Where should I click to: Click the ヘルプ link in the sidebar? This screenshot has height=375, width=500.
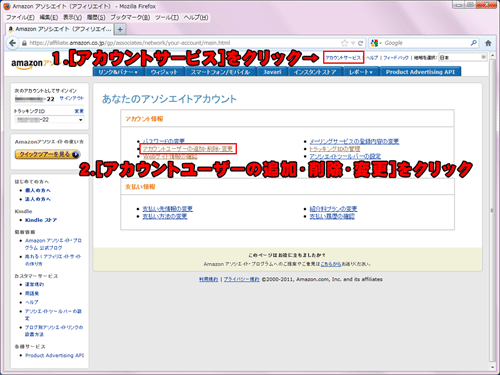tap(32, 302)
